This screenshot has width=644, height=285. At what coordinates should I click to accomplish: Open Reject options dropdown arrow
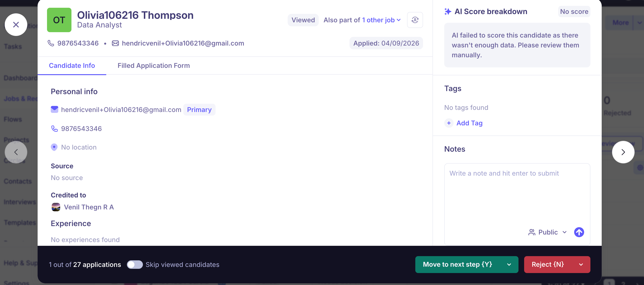[581, 264]
